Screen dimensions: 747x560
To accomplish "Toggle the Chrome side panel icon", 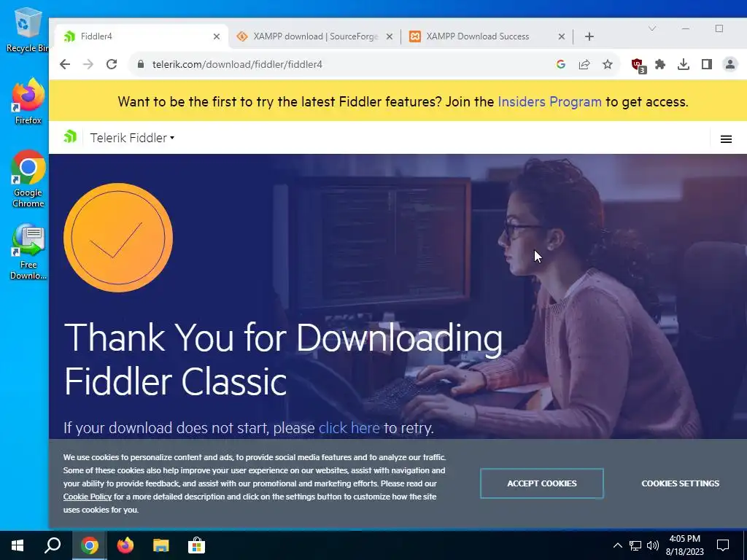I will click(x=706, y=64).
